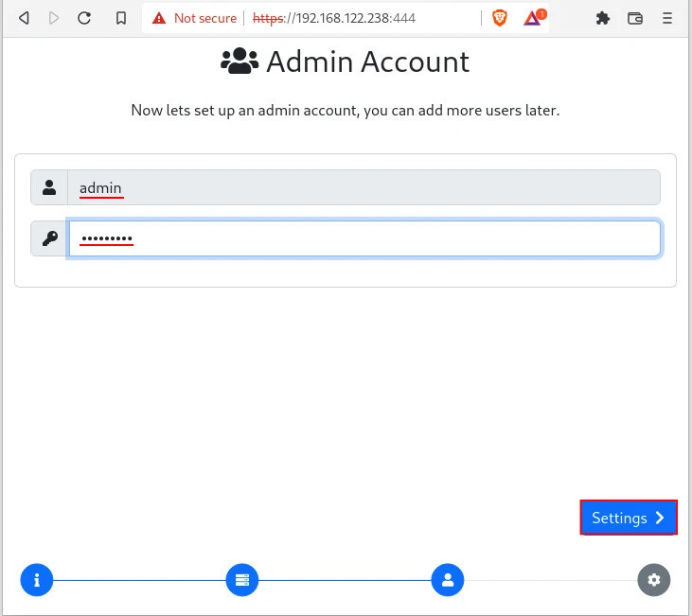The image size is (692, 616).
Task: Select the server step circle
Action: coord(242,580)
